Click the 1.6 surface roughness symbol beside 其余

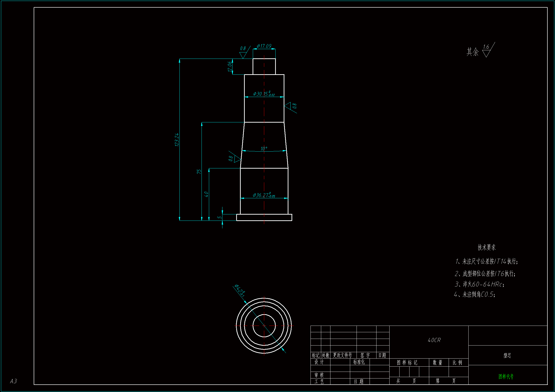(x=487, y=50)
